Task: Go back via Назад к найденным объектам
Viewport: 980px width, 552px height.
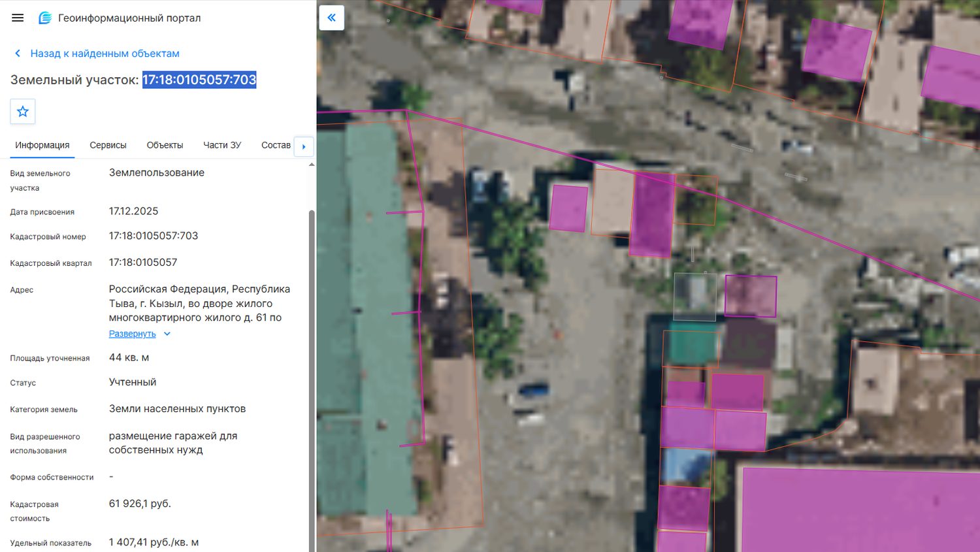Action: 105,54
